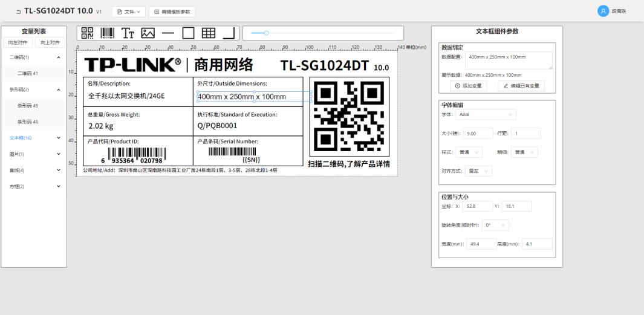The height and width of the screenshot is (315, 644).
Task: Select the corner bracket shape tool
Action: tap(229, 33)
